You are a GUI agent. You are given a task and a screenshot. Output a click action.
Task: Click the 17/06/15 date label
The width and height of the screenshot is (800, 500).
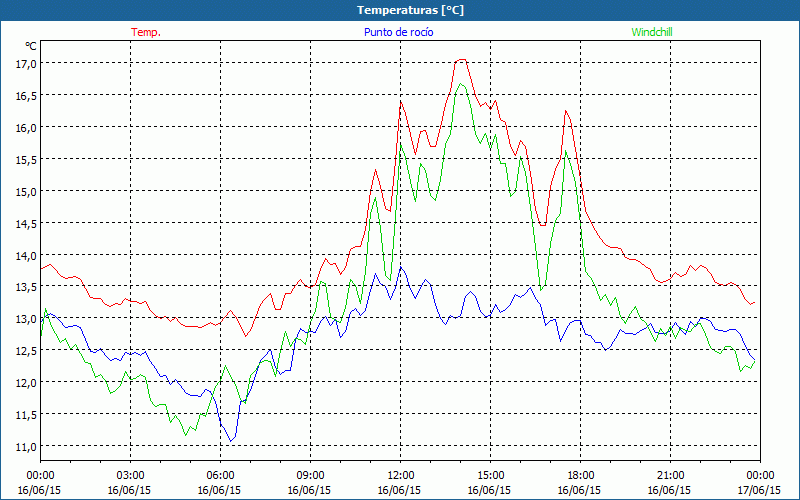tap(760, 490)
